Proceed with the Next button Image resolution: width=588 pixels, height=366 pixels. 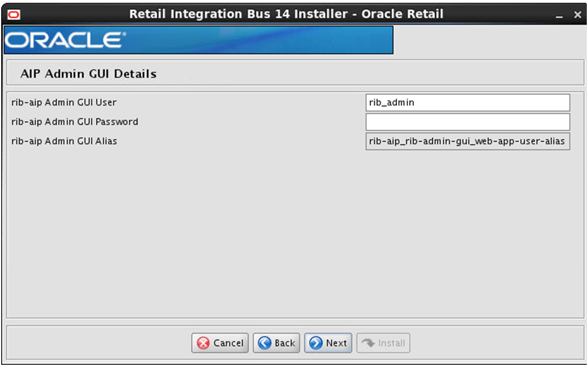[328, 343]
